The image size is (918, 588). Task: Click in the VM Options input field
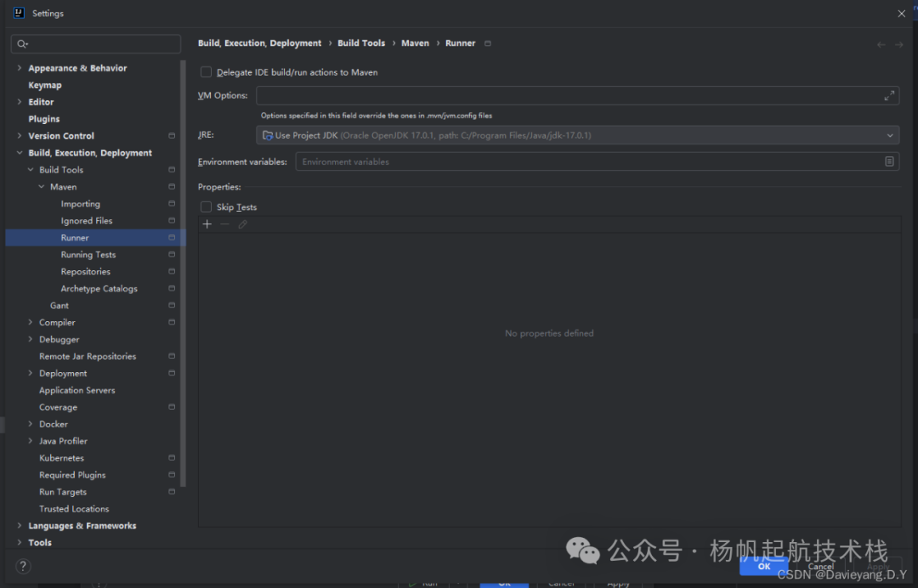click(569, 95)
